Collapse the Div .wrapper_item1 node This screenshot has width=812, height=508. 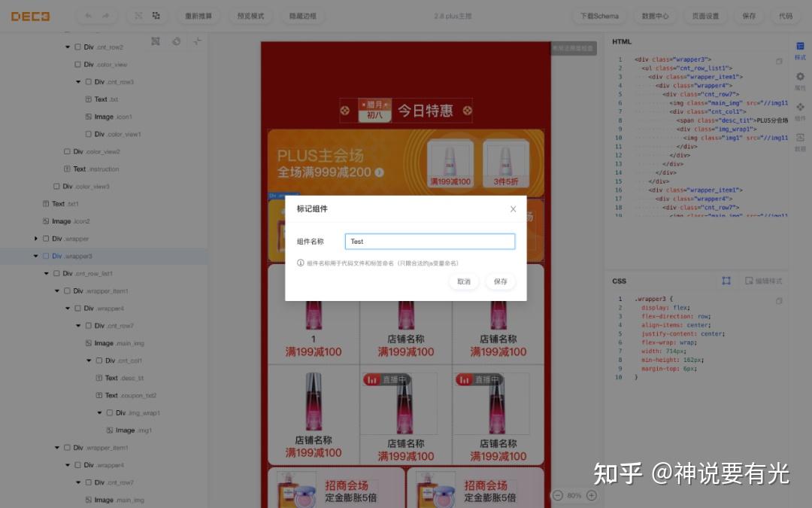click(57, 291)
